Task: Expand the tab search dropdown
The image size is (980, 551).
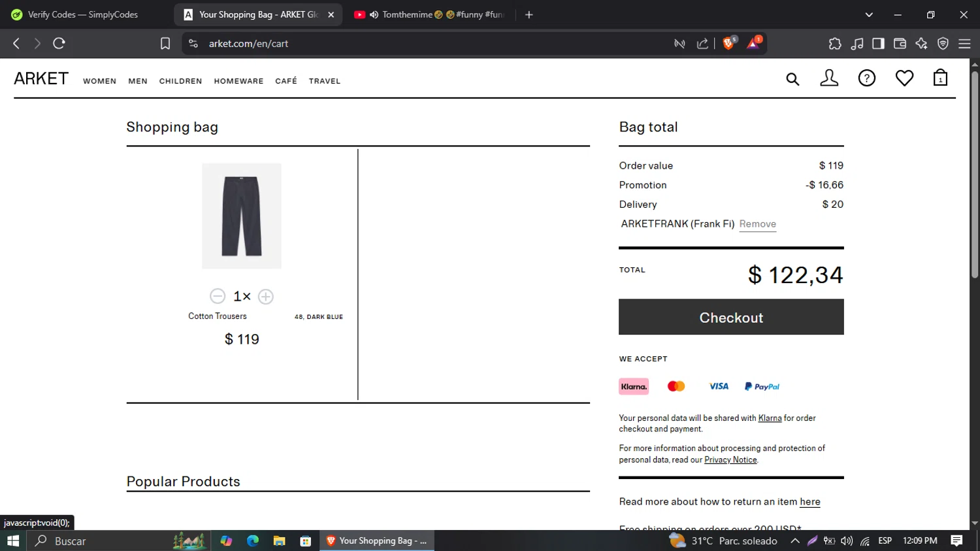Action: pyautogui.click(x=869, y=14)
